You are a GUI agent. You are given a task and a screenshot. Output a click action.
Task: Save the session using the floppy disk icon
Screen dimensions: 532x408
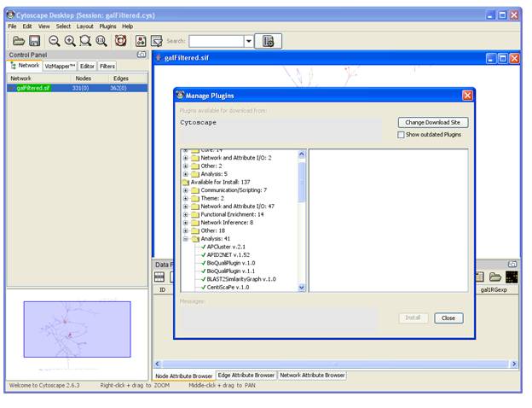tap(35, 41)
